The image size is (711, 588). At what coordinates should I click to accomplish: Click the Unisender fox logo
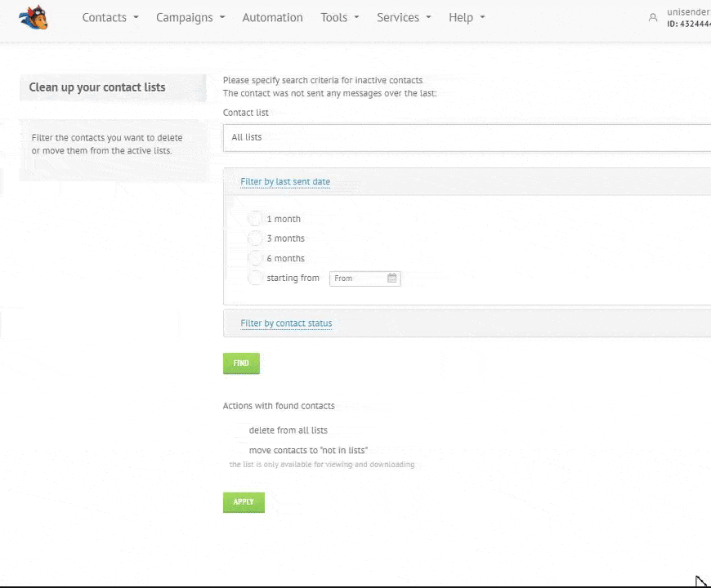pyautogui.click(x=33, y=17)
